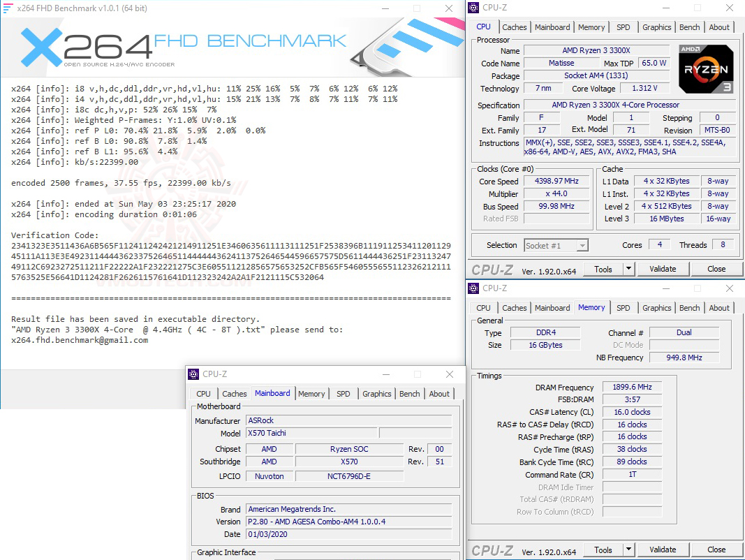745x560 pixels.
Task: Select the CPU tab in the CPU window
Action: [483, 27]
